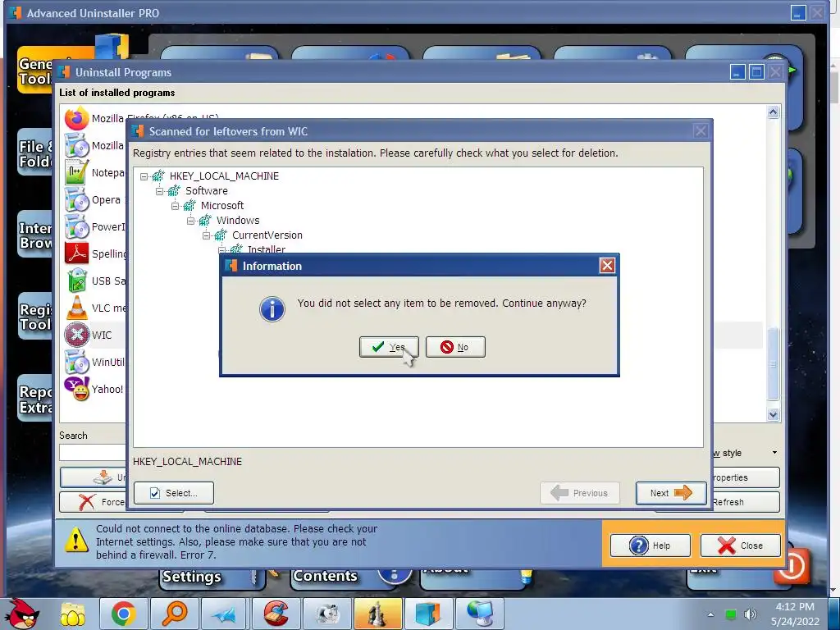Image resolution: width=840 pixels, height=630 pixels.
Task: Open Help in Uninstall Programs window
Action: [x=651, y=546]
